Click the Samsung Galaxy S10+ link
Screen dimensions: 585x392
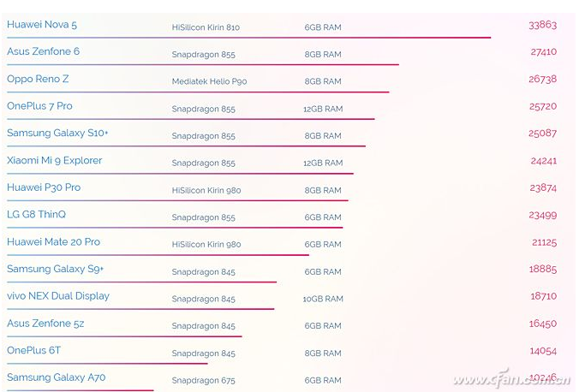click(57, 133)
